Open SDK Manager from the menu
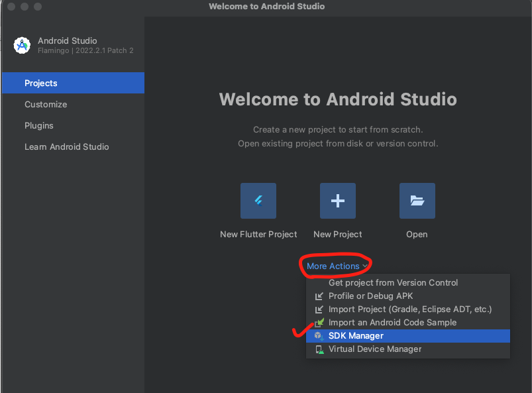 coord(408,335)
